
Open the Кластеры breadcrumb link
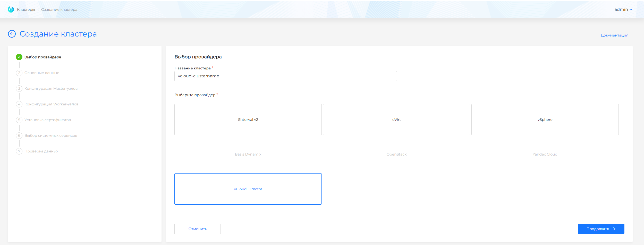tap(26, 10)
